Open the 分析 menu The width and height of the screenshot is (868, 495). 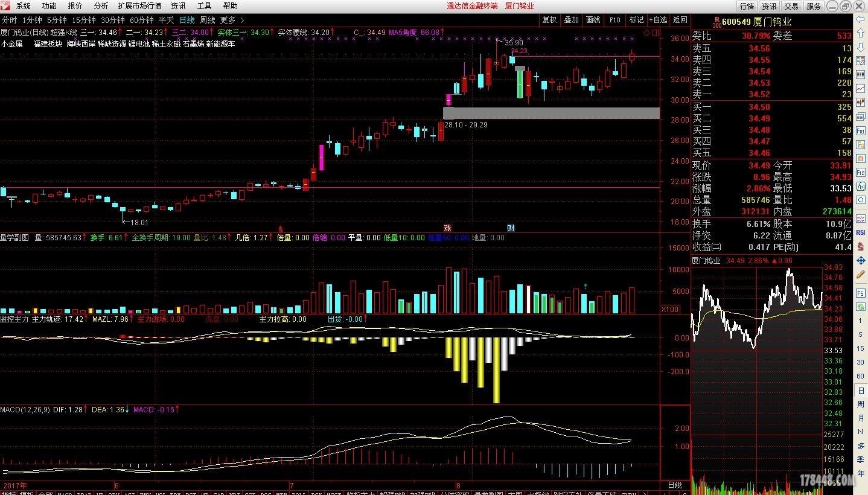[x=101, y=6]
